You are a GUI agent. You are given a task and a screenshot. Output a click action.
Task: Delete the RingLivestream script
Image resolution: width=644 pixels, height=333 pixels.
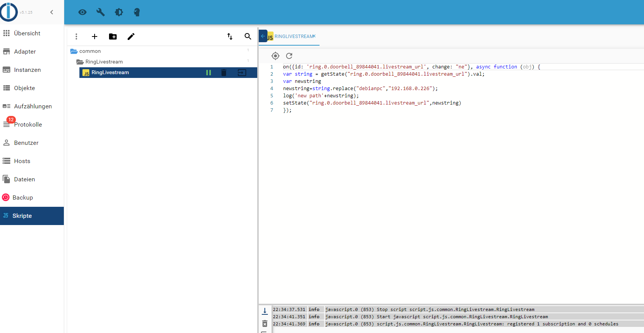[224, 73]
